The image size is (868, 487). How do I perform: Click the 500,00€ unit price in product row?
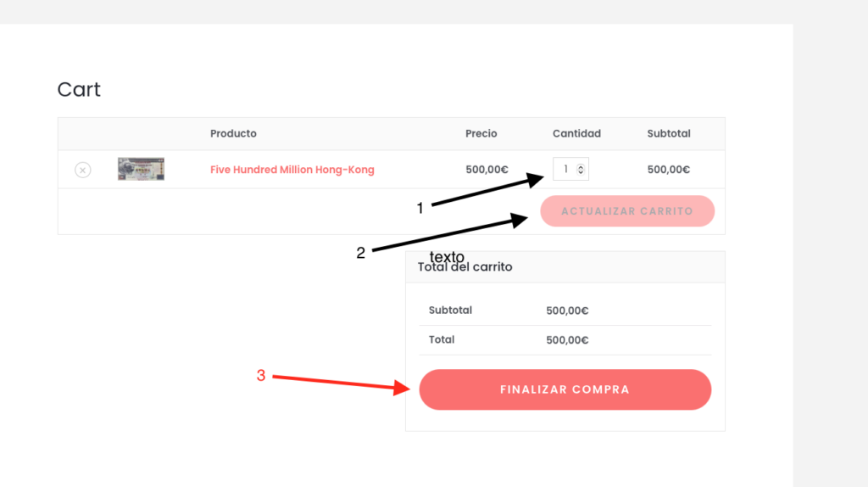click(487, 170)
